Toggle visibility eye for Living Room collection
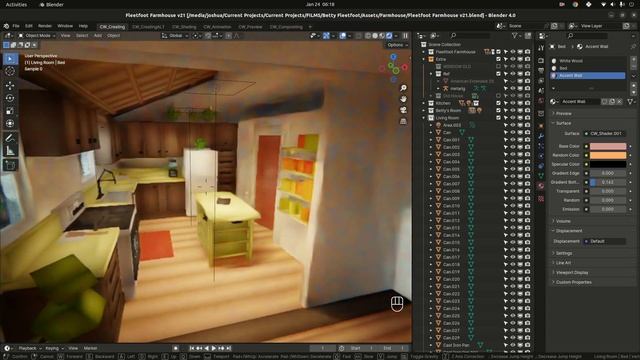Viewport: 640px width, 360px height. 513,118
